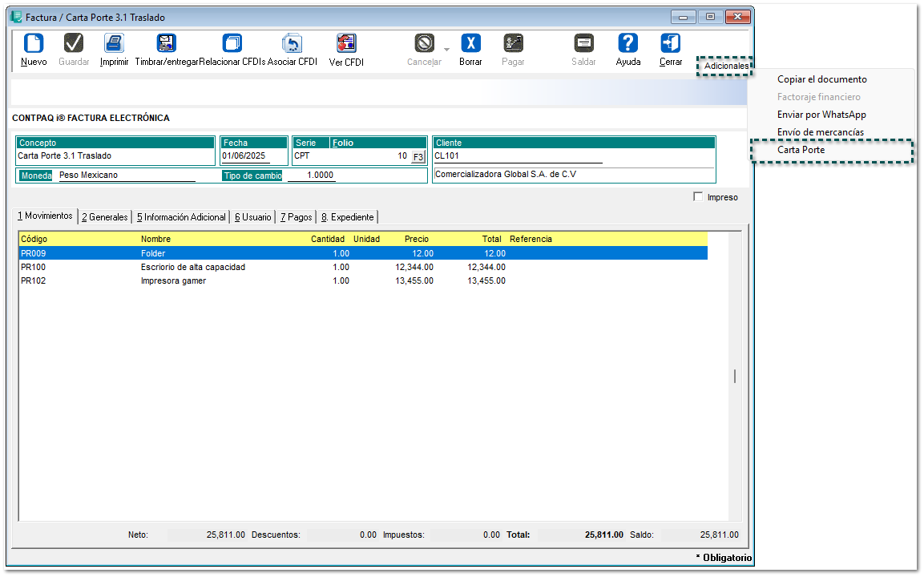Choose Enviar por WhatsApp option
The image size is (924, 577).
(x=821, y=115)
